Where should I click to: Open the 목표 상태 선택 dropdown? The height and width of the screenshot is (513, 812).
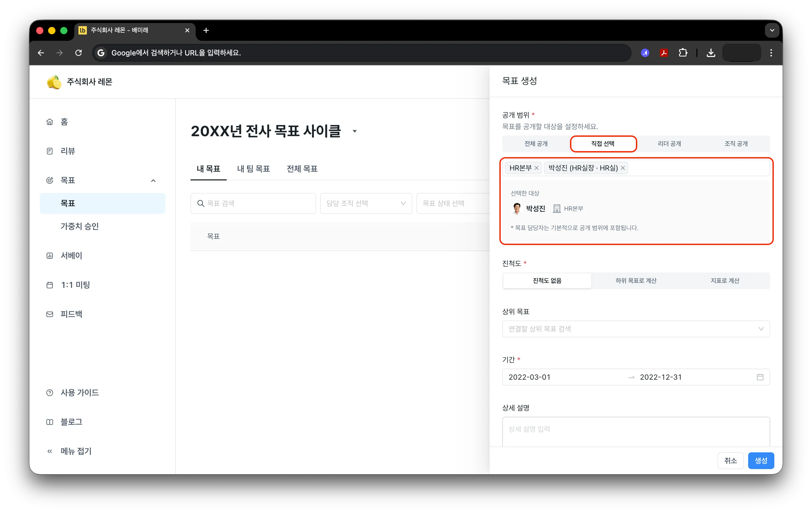(453, 203)
